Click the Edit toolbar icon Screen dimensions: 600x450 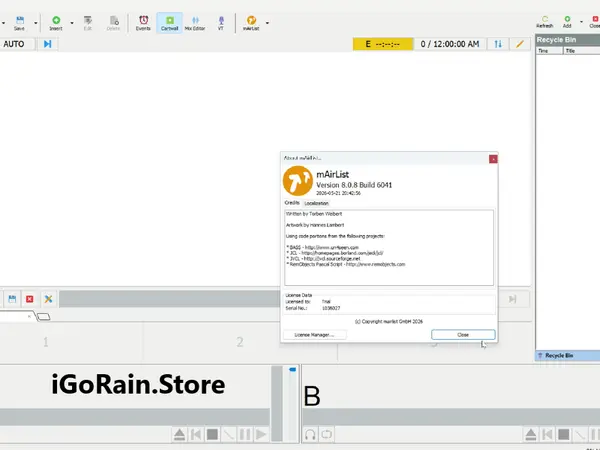coord(88,23)
